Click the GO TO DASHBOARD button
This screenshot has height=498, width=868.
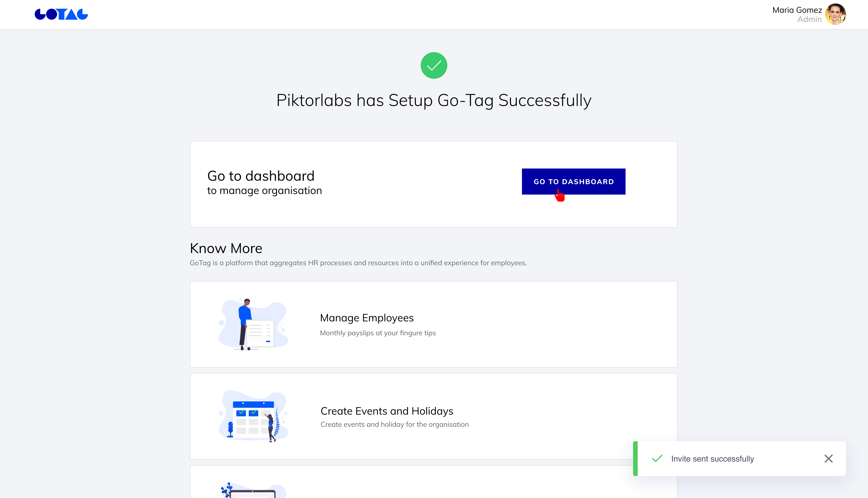[x=573, y=182]
